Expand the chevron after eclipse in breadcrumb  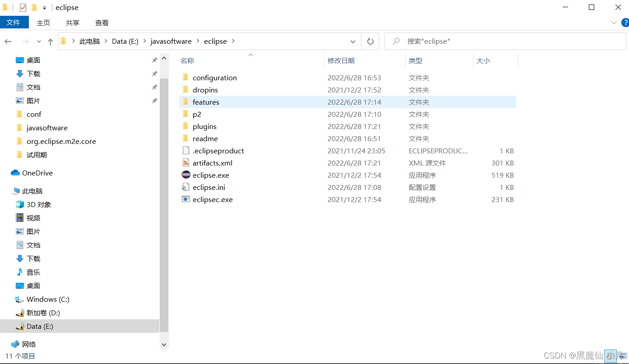coord(233,41)
